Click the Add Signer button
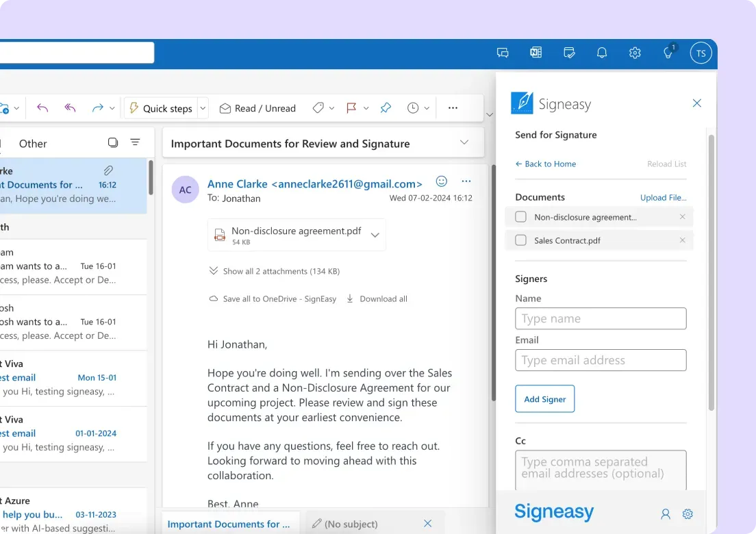The image size is (756, 534). point(544,398)
